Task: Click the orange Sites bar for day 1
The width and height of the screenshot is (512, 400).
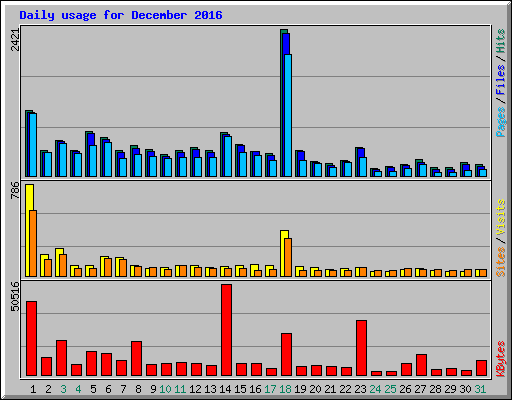Action: tap(33, 243)
